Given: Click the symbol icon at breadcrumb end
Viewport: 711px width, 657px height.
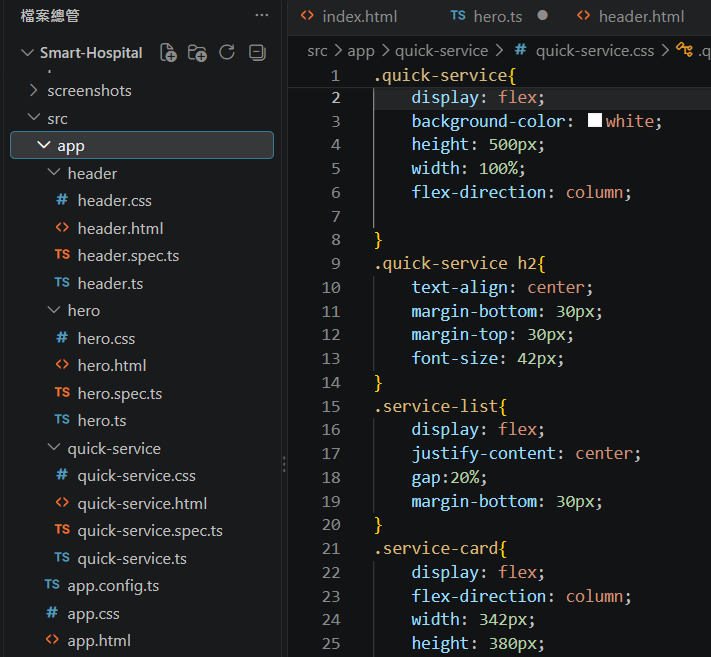Looking at the screenshot, I should [684, 49].
